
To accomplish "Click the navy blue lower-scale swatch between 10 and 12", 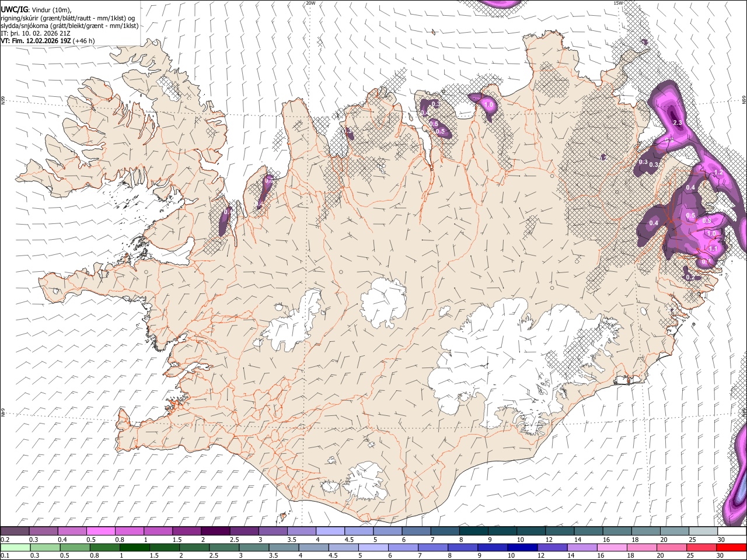I will tap(522, 547).
